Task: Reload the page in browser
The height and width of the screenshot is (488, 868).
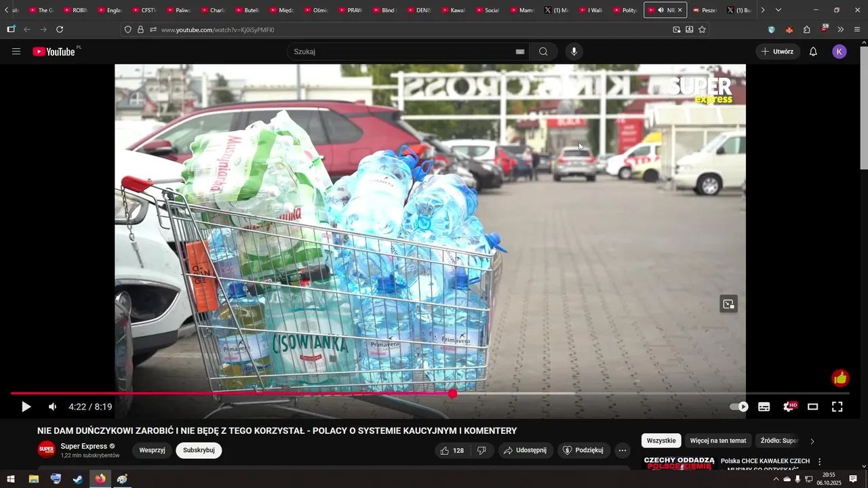Action: coord(60,29)
